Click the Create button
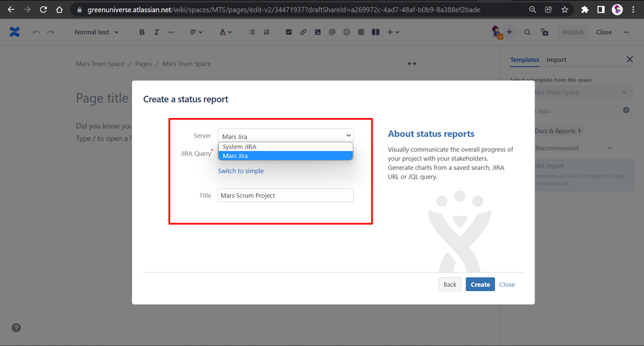 [x=480, y=284]
